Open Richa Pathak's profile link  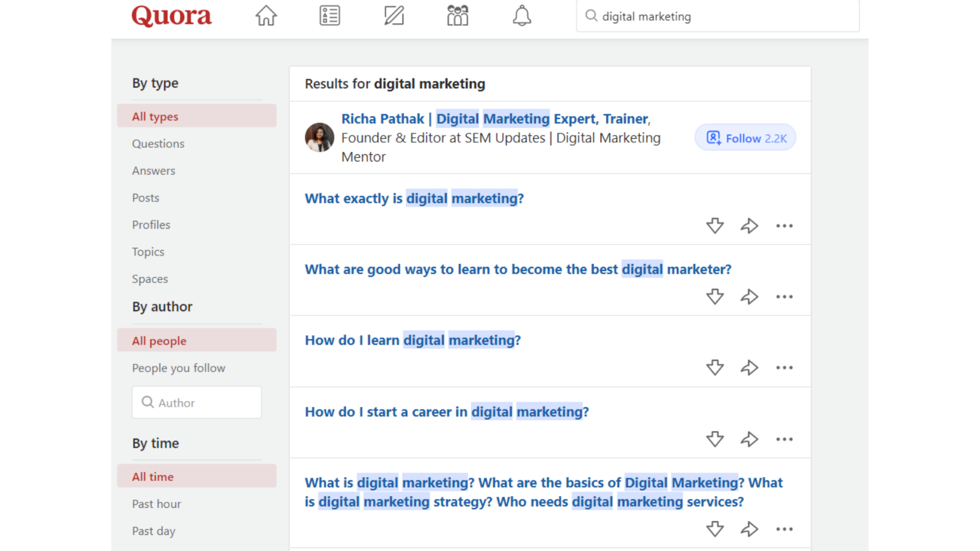(496, 119)
